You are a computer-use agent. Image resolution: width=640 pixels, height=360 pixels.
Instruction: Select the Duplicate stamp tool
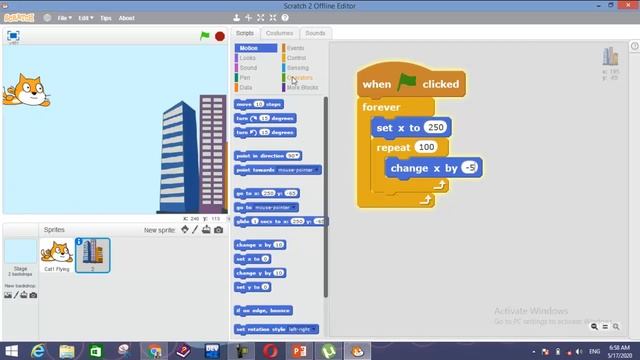(236, 18)
